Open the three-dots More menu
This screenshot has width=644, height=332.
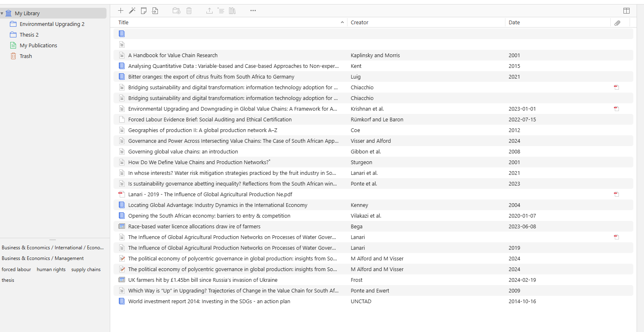(253, 11)
